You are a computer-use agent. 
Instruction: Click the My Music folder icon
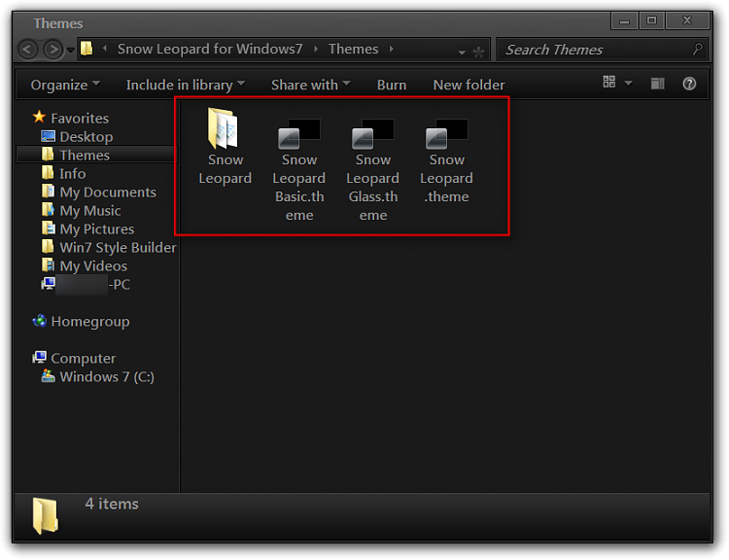coord(48,210)
